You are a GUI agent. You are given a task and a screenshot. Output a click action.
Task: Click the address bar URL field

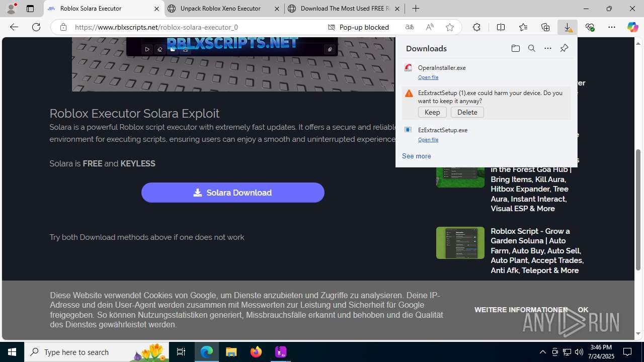pos(196,27)
